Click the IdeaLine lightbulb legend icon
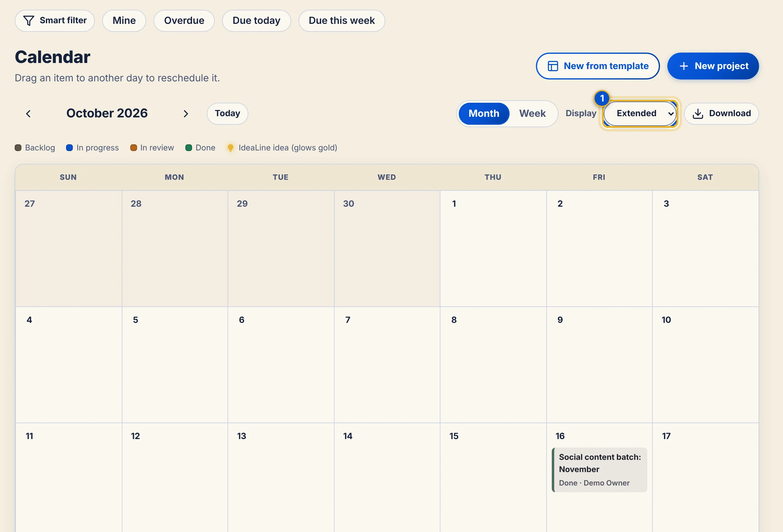The height and width of the screenshot is (532, 783). pos(230,147)
